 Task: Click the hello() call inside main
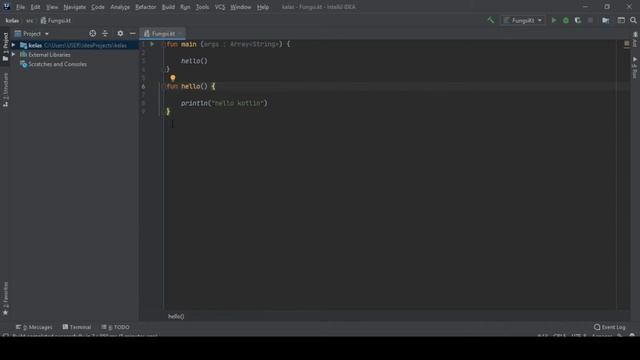pos(194,61)
